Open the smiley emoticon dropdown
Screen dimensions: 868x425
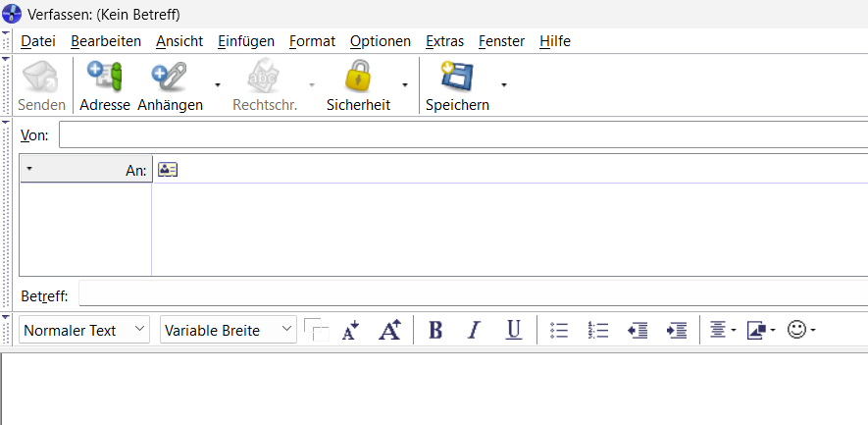(x=801, y=330)
